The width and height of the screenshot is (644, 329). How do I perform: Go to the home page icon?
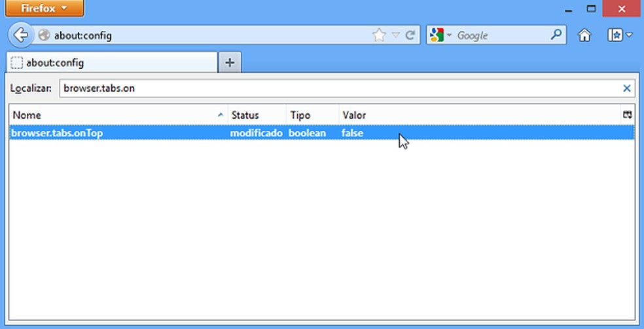click(584, 35)
